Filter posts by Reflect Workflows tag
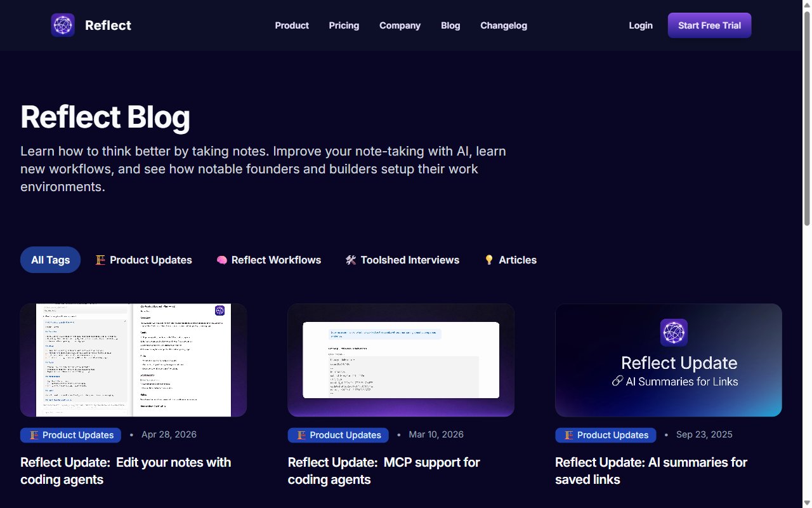Screen dimensions: 812x508 [x=269, y=260]
